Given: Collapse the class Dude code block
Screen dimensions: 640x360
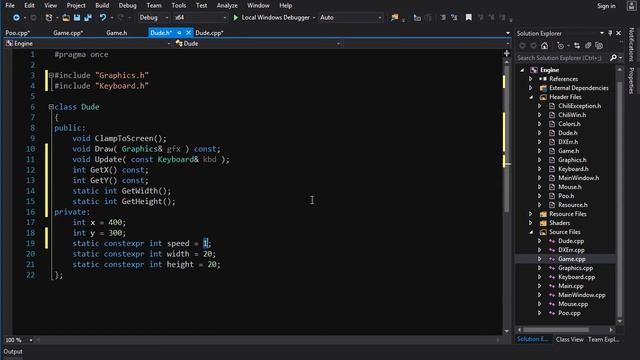Looking at the screenshot, I should tap(51, 107).
